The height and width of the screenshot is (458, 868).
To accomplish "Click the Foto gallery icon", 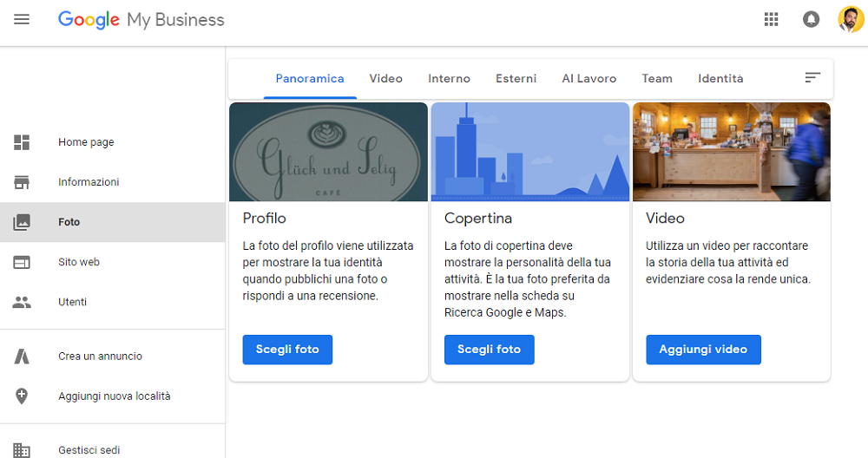I will click(x=22, y=222).
